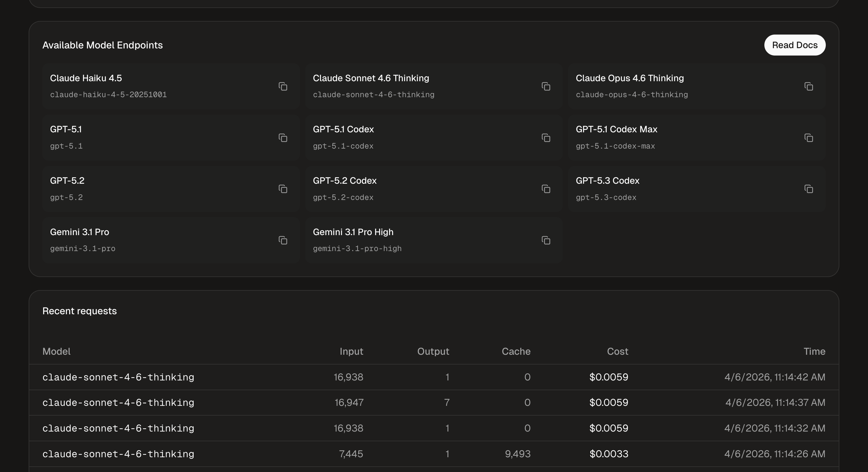Select the request with 7 output tokens
The image size is (868, 472).
pyautogui.click(x=433, y=403)
